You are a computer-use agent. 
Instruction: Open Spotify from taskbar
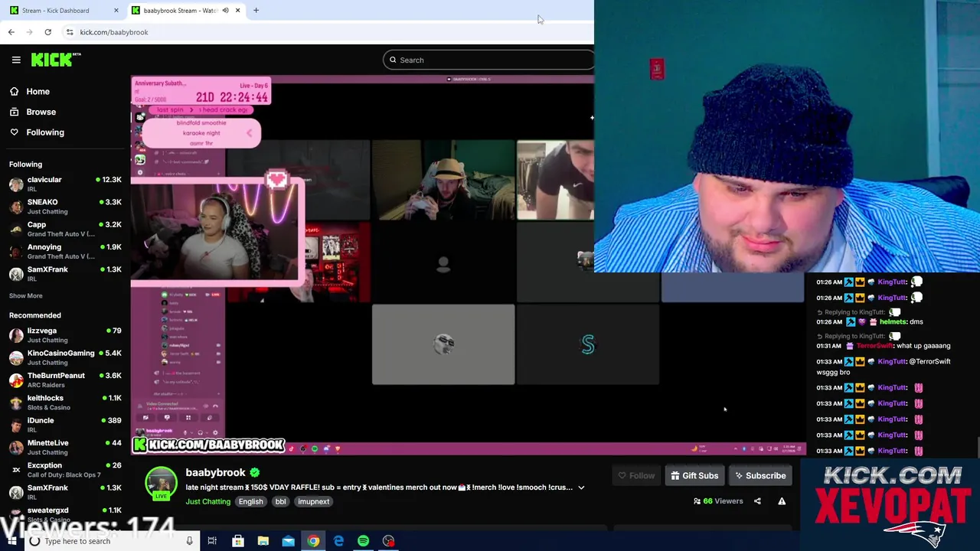364,541
